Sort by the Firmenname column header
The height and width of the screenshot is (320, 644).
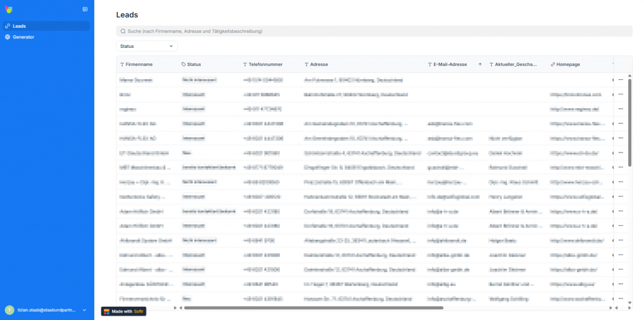click(139, 64)
